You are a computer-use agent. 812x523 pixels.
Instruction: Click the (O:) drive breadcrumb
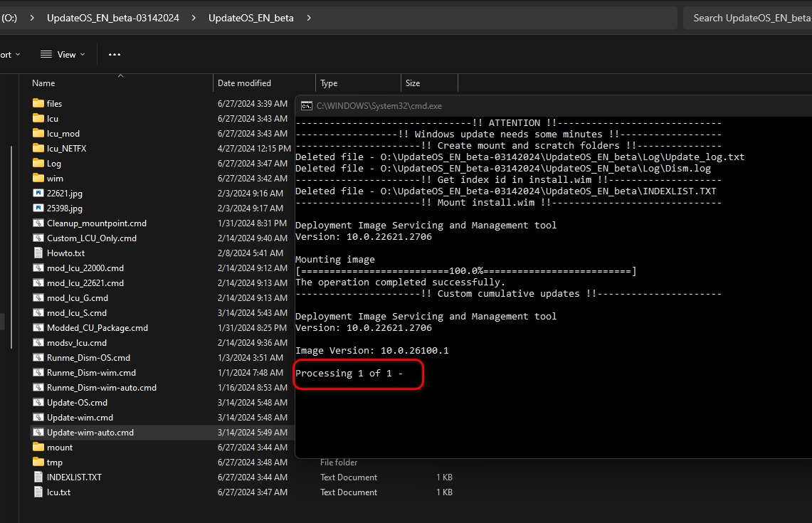pyautogui.click(x=9, y=18)
